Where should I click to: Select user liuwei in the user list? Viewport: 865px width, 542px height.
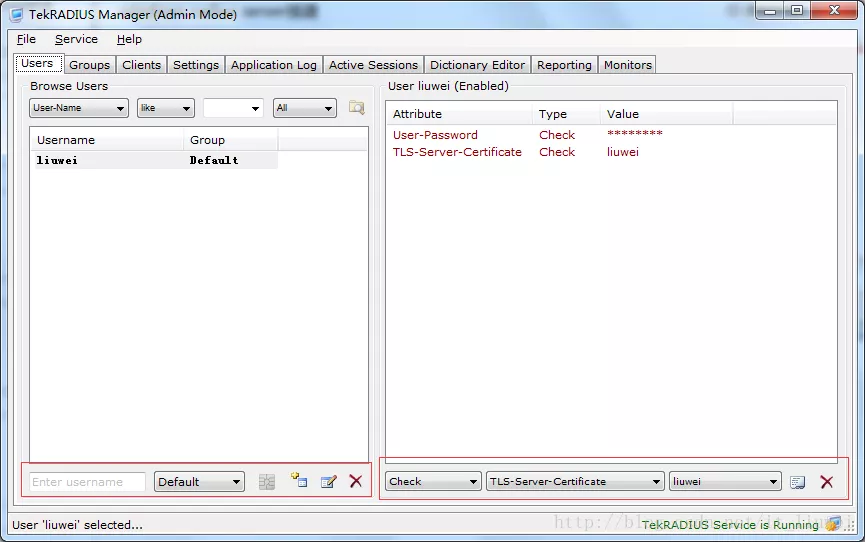tap(58, 160)
